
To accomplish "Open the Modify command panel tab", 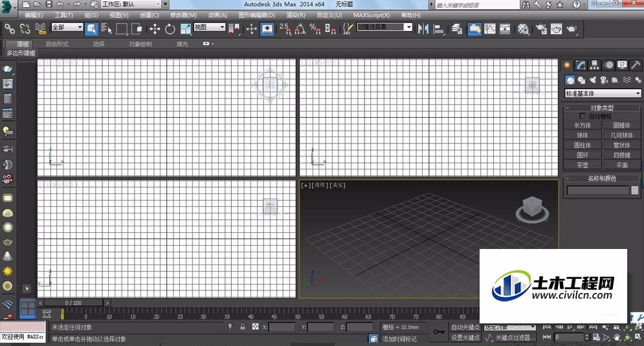I will tap(581, 65).
